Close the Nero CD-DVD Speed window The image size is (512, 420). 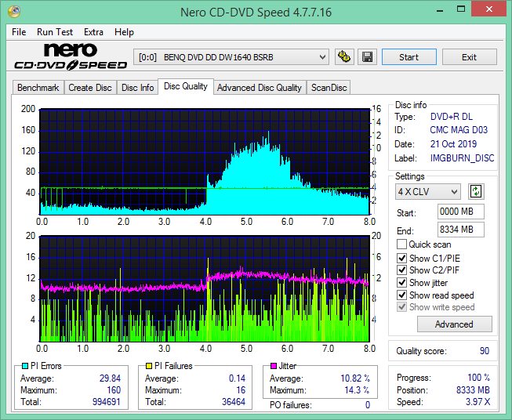[488, 9]
